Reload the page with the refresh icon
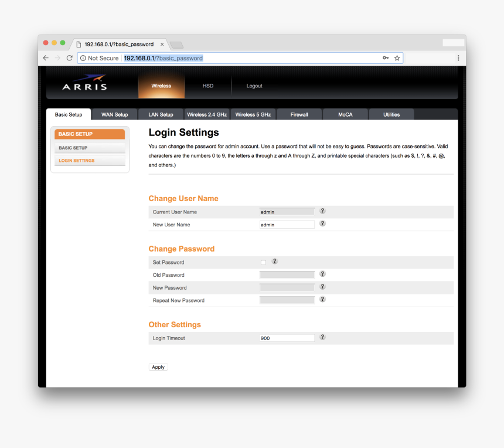 pos(69,58)
